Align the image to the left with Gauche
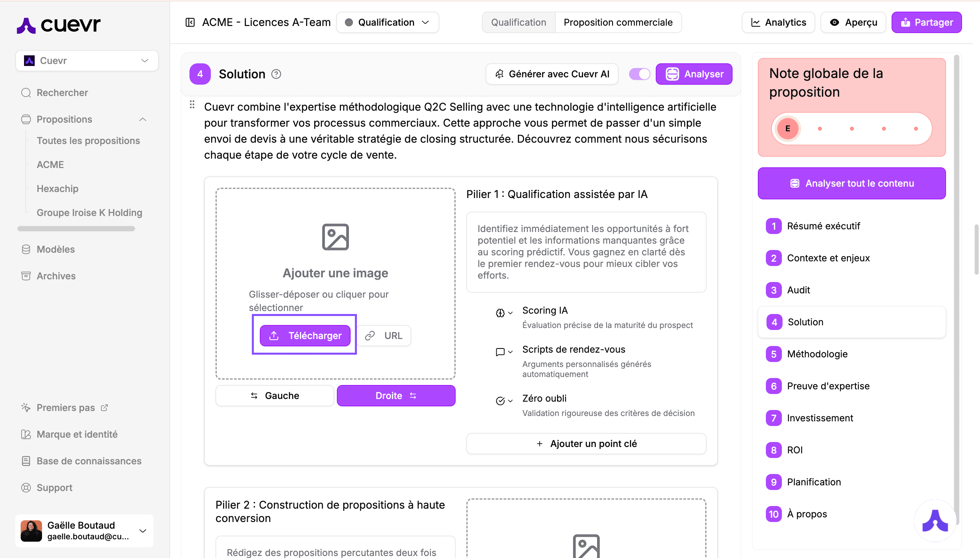Viewport: 980px width, 558px height. point(275,396)
